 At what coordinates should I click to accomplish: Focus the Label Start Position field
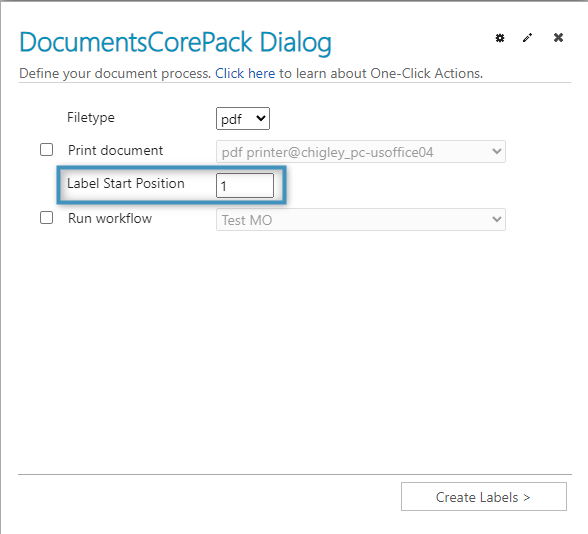(245, 185)
